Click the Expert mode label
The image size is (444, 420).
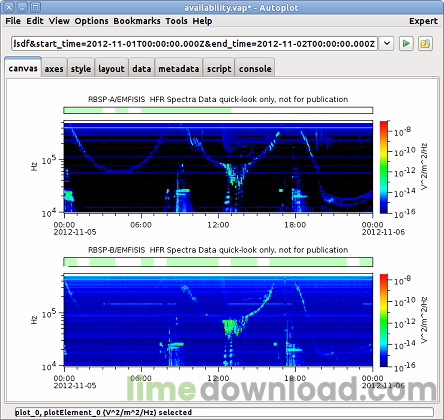[x=423, y=21]
